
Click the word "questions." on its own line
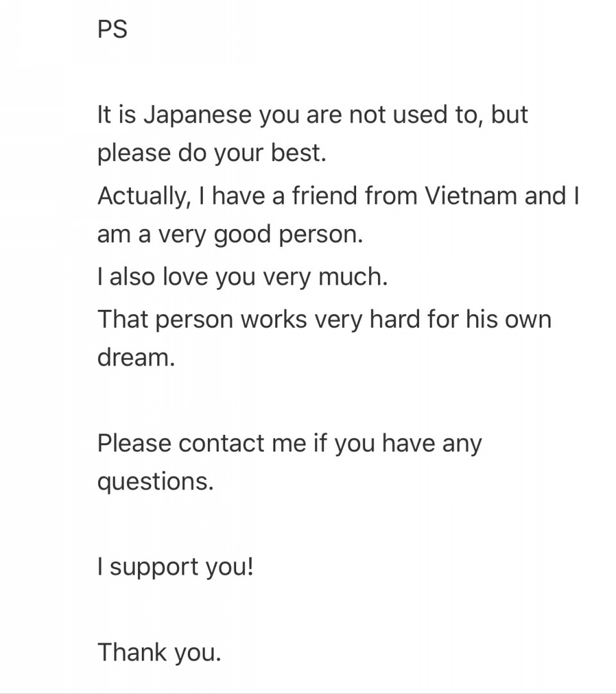(x=155, y=482)
